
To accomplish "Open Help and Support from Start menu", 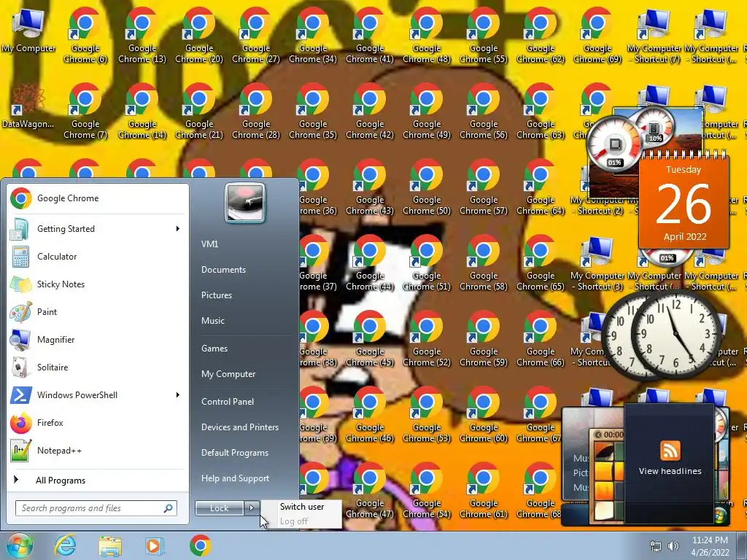I will 235,478.
